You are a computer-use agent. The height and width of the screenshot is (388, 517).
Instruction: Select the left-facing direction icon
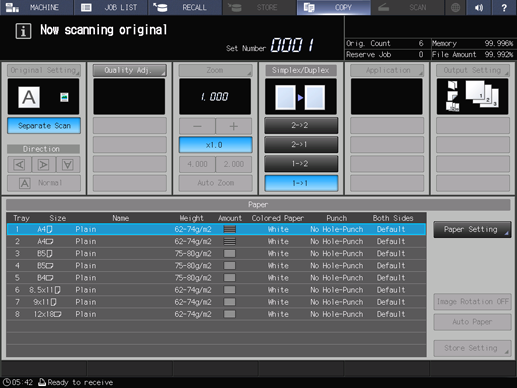click(19, 164)
